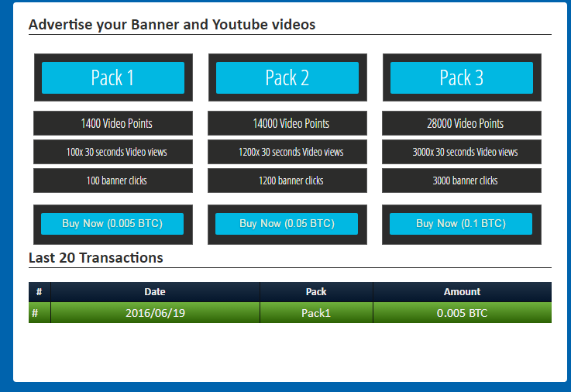The width and height of the screenshot is (571, 392).
Task: Click the 'Last 20 Transactions' heading
Action: [x=96, y=258]
